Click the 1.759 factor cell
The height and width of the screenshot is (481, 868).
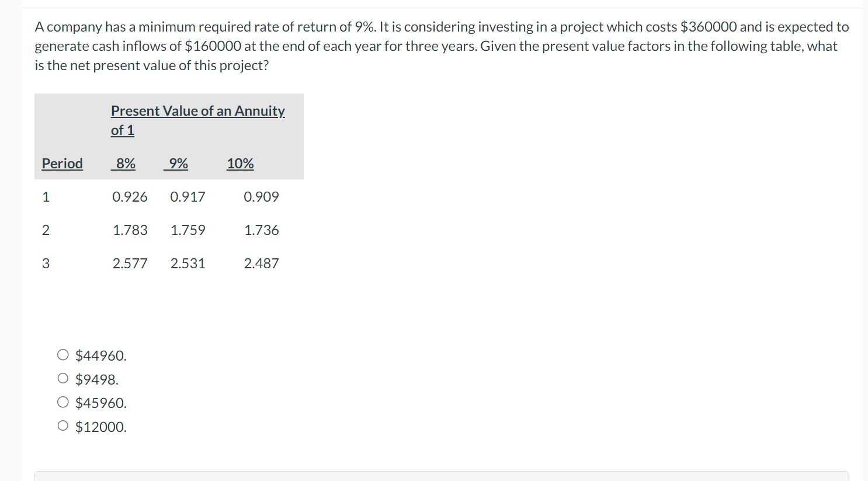(x=188, y=230)
